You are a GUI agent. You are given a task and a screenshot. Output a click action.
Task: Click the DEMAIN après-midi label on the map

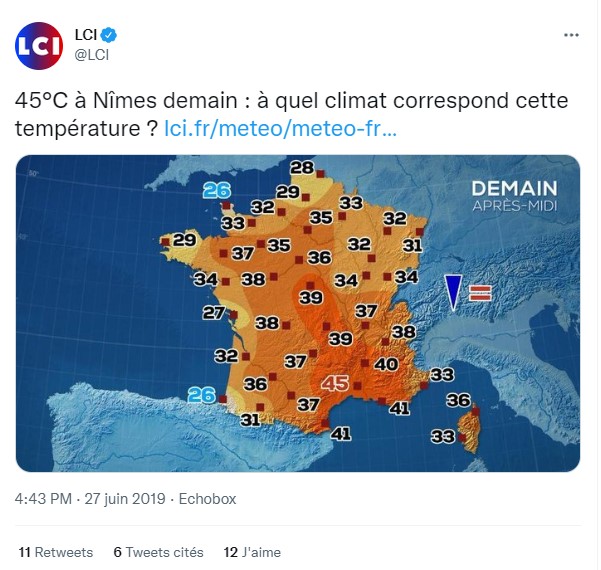(x=513, y=195)
